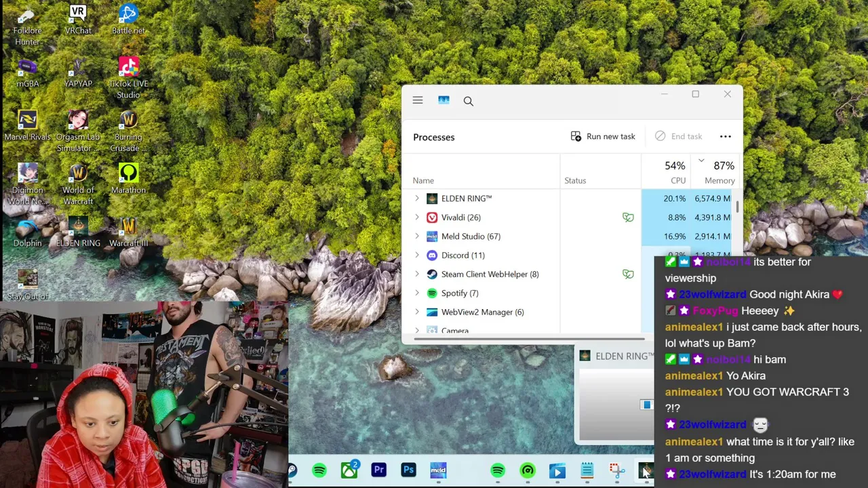Select the YAPYAP desktop shortcut
Screen dimensions: 868x488
(78, 73)
